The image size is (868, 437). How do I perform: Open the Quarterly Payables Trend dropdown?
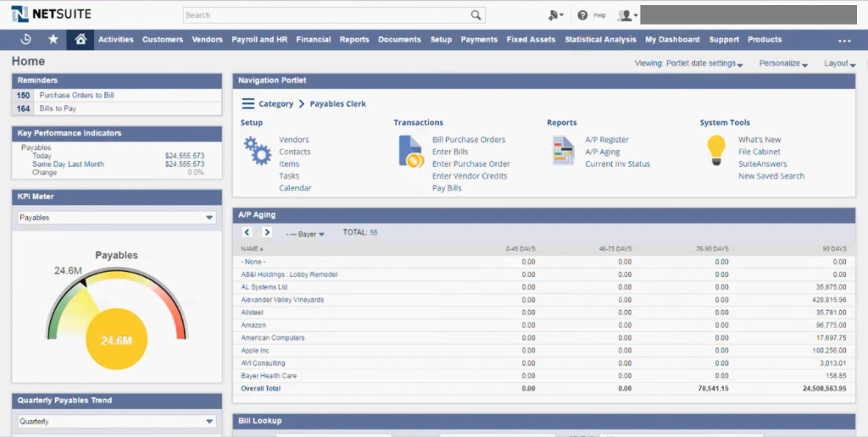click(209, 421)
